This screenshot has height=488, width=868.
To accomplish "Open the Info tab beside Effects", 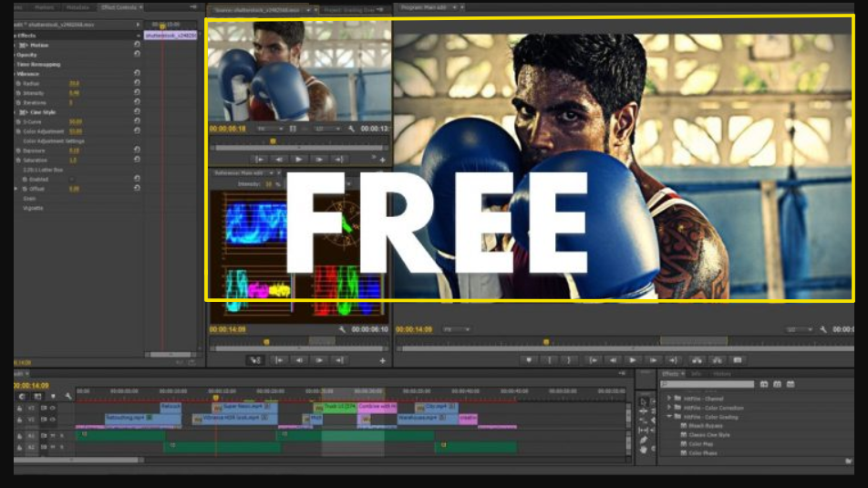I will 697,374.
